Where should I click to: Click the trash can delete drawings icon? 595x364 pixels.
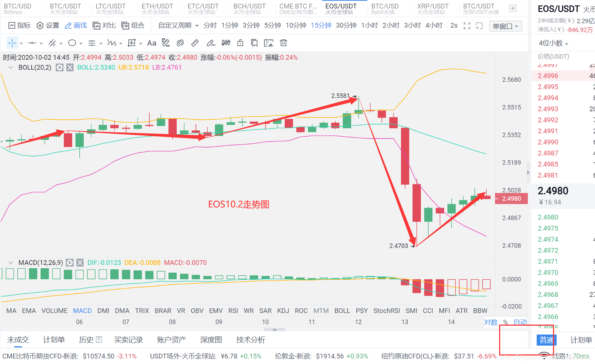(x=283, y=43)
